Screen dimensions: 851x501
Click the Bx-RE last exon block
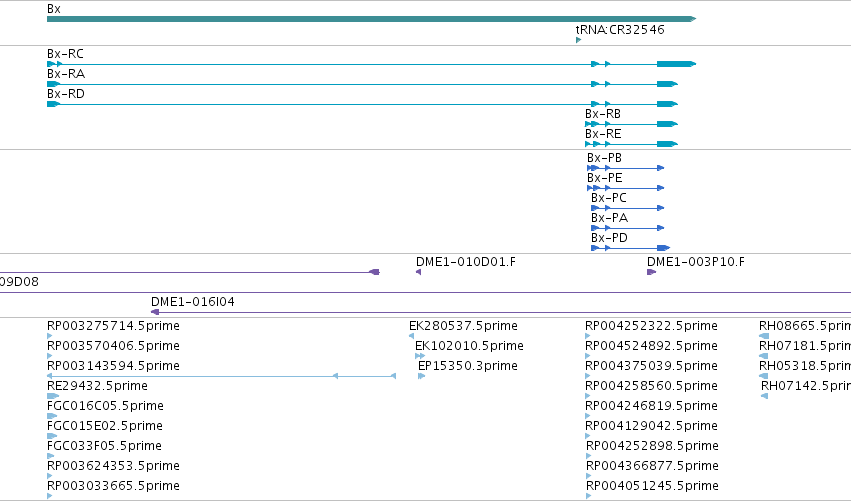click(667, 144)
